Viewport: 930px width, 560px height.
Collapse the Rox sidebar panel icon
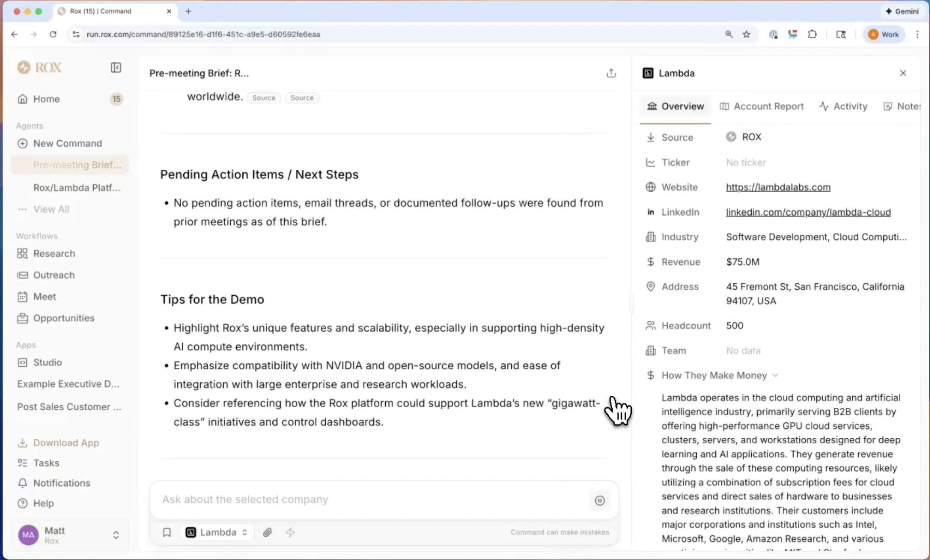coord(116,67)
